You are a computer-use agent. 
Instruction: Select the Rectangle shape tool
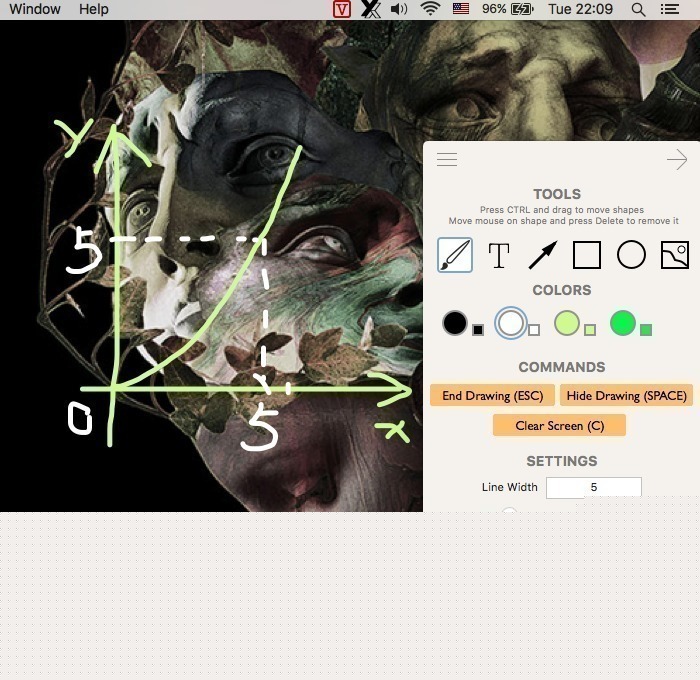[x=587, y=255]
